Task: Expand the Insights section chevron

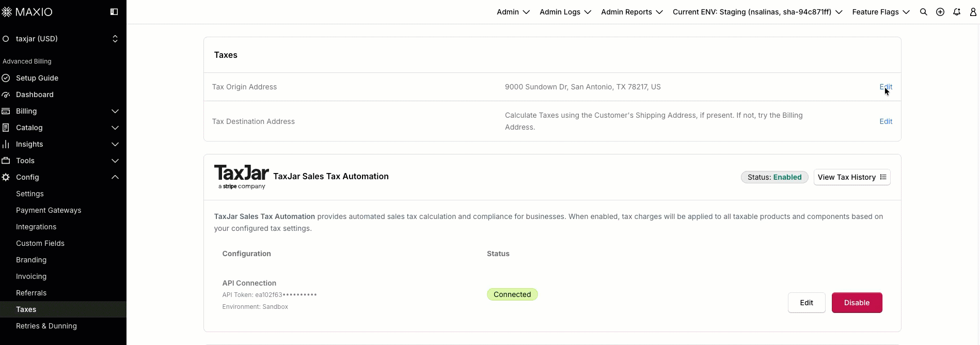Action: 115,144
